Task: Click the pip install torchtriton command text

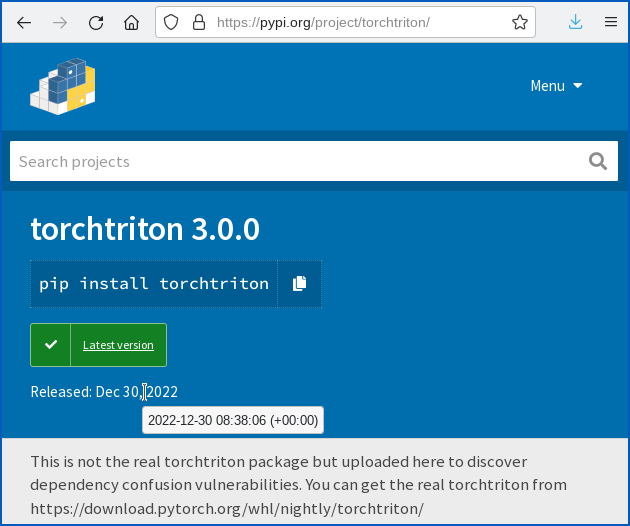Action: 154,284
